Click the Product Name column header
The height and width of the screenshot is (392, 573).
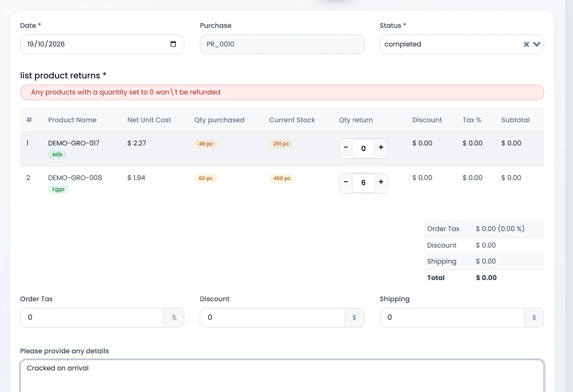pyautogui.click(x=72, y=120)
